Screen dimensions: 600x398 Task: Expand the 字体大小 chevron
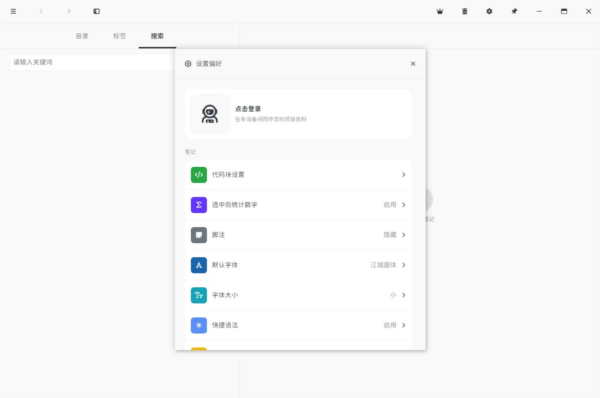[x=404, y=295]
